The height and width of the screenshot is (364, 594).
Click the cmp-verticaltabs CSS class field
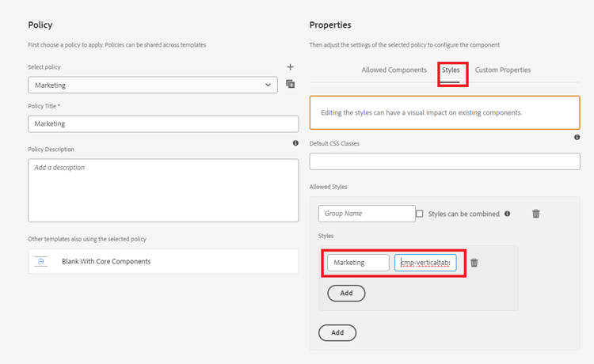coord(425,263)
